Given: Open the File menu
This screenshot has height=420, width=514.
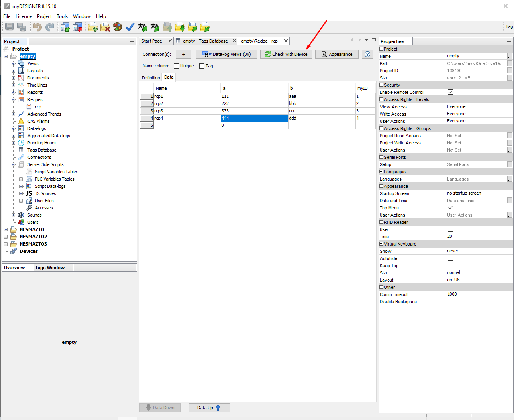Looking at the screenshot, I should point(7,16).
